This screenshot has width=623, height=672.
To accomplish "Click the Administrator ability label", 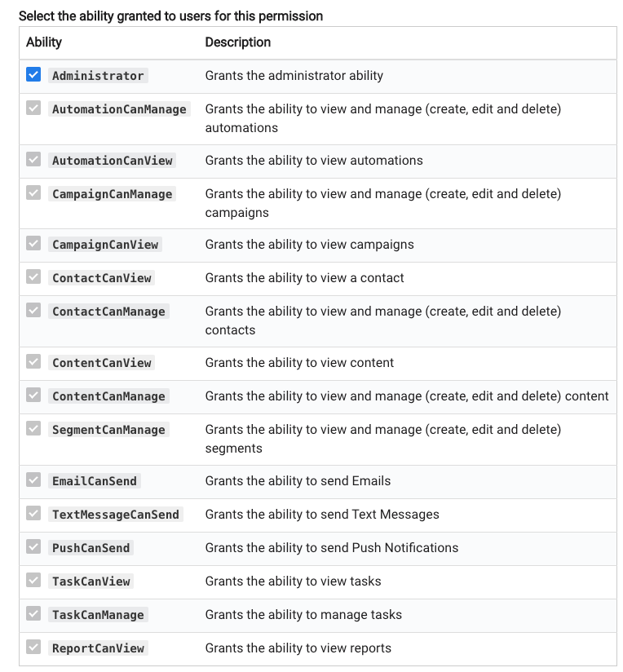I will click(x=98, y=76).
